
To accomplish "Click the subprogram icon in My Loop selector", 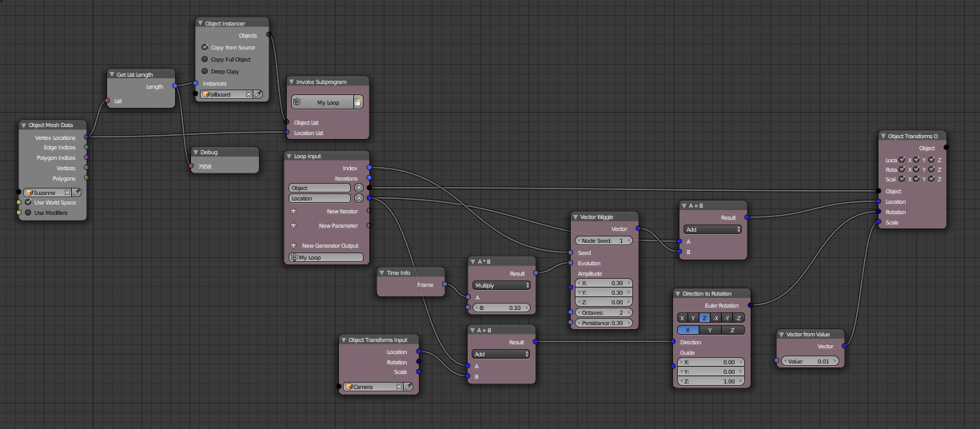I will [x=297, y=102].
